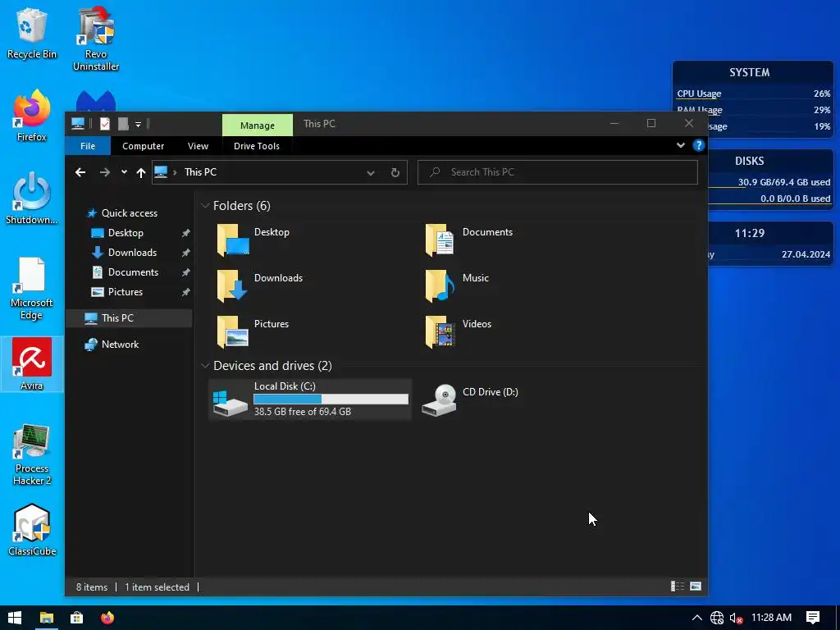The height and width of the screenshot is (630, 840).
Task: Collapse the Folders (6) group
Action: pyautogui.click(x=204, y=206)
